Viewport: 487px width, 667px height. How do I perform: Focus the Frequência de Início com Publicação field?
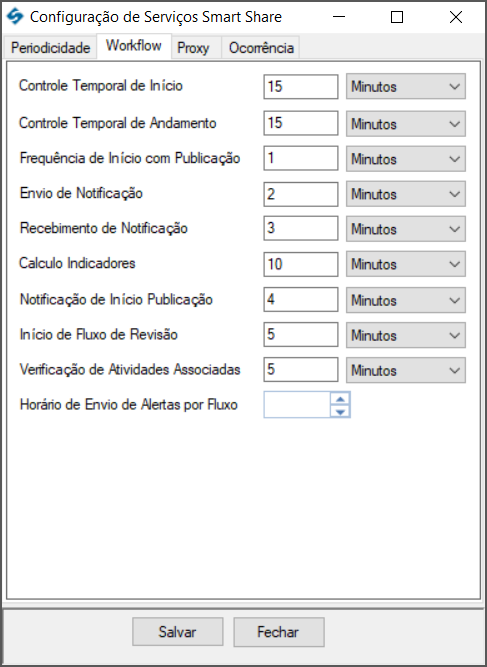click(301, 158)
